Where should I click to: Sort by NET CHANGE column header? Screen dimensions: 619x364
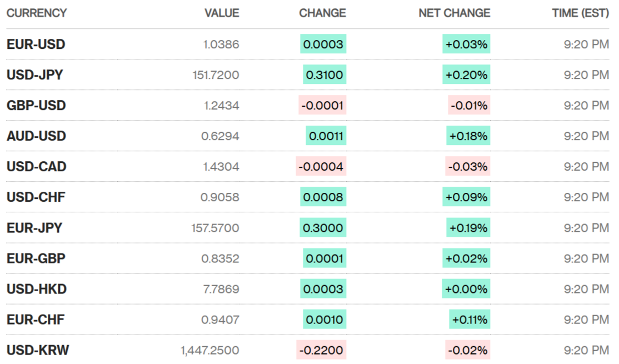pos(454,13)
